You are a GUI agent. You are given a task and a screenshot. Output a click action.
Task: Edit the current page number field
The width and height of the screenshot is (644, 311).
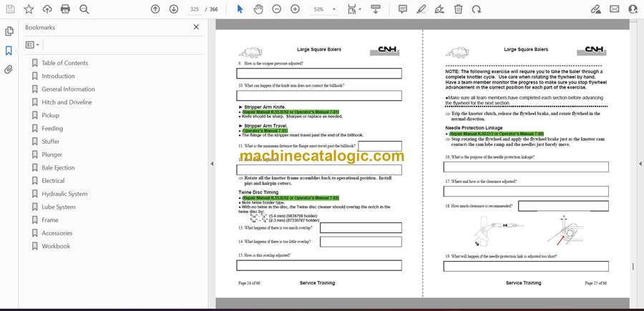tap(195, 9)
